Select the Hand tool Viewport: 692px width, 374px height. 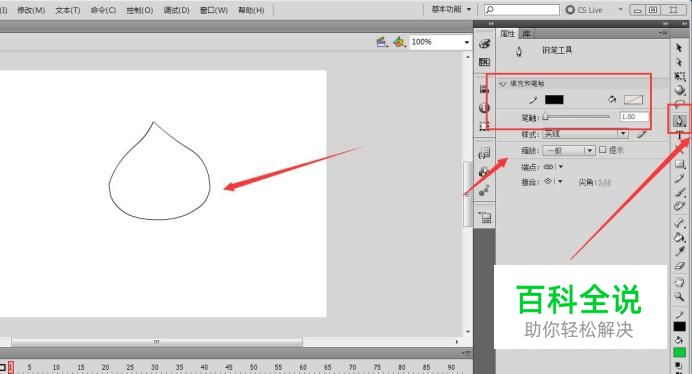(680, 282)
